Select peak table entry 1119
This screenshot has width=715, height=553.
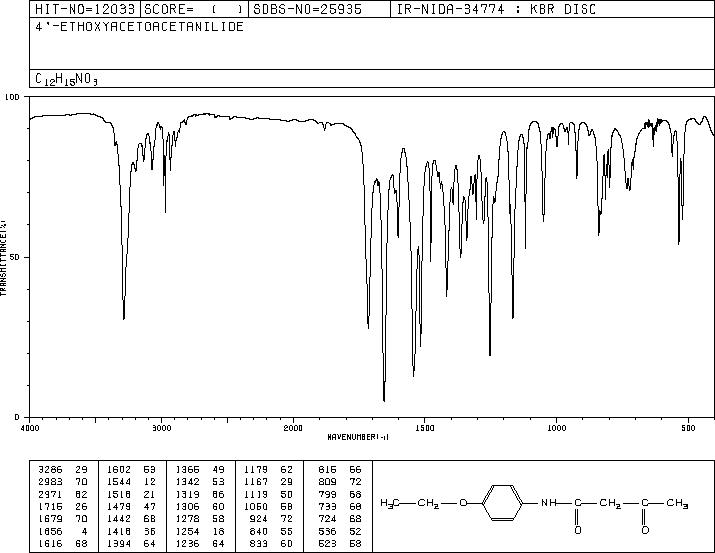[x=256, y=494]
